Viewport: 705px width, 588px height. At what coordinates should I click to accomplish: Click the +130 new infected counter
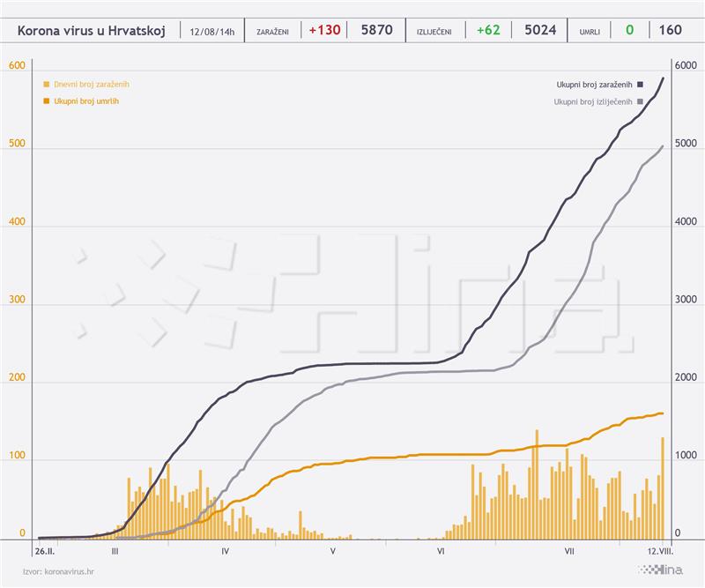(324, 30)
